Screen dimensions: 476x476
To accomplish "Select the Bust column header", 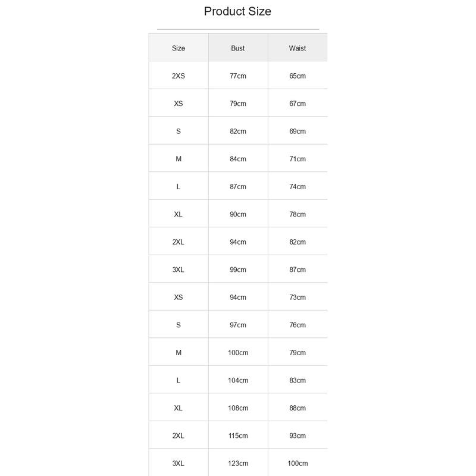I will 238,48.
